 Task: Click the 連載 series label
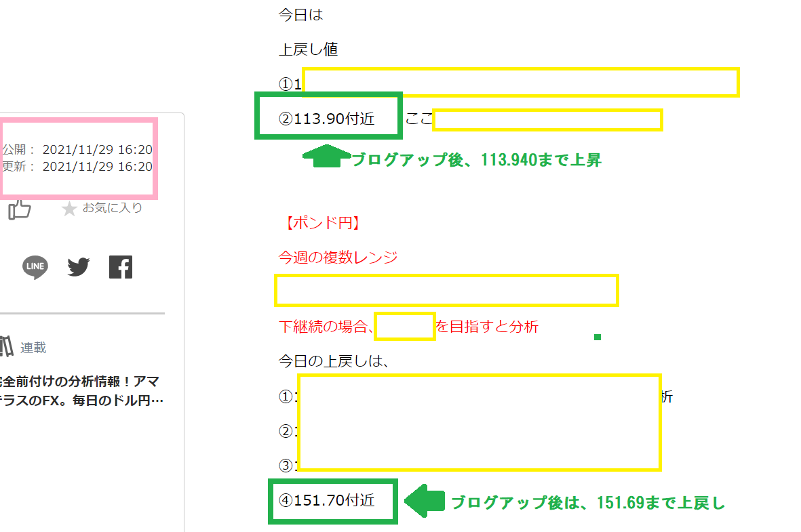[33, 348]
